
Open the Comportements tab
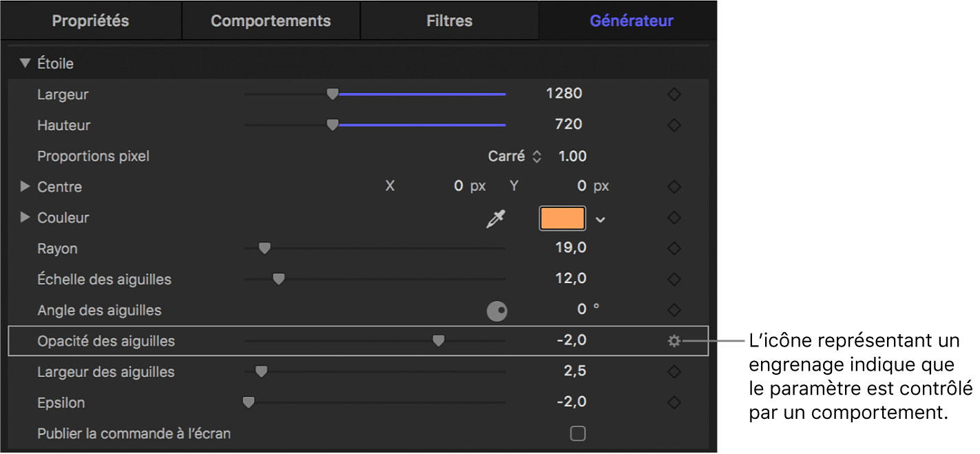tap(271, 21)
